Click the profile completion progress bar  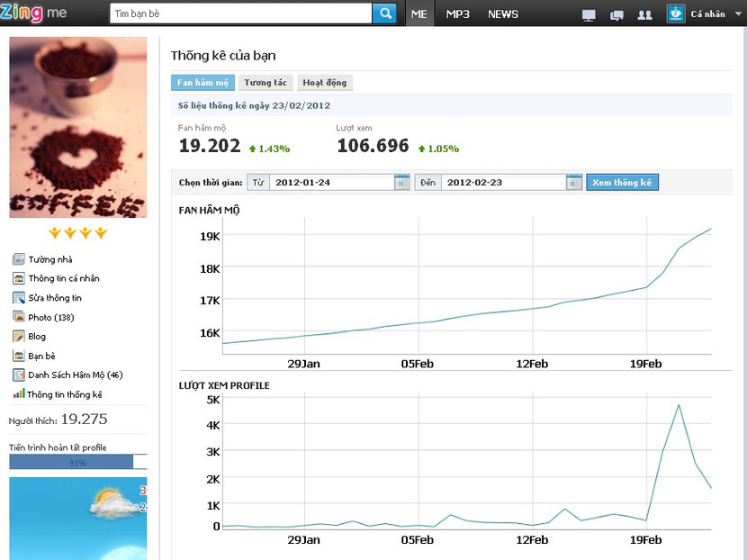point(77,462)
